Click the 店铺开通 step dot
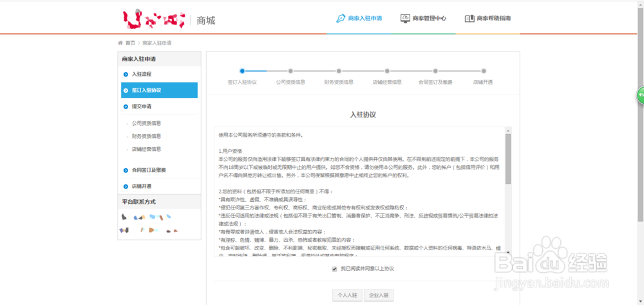The image size is (644, 305). pos(484,71)
